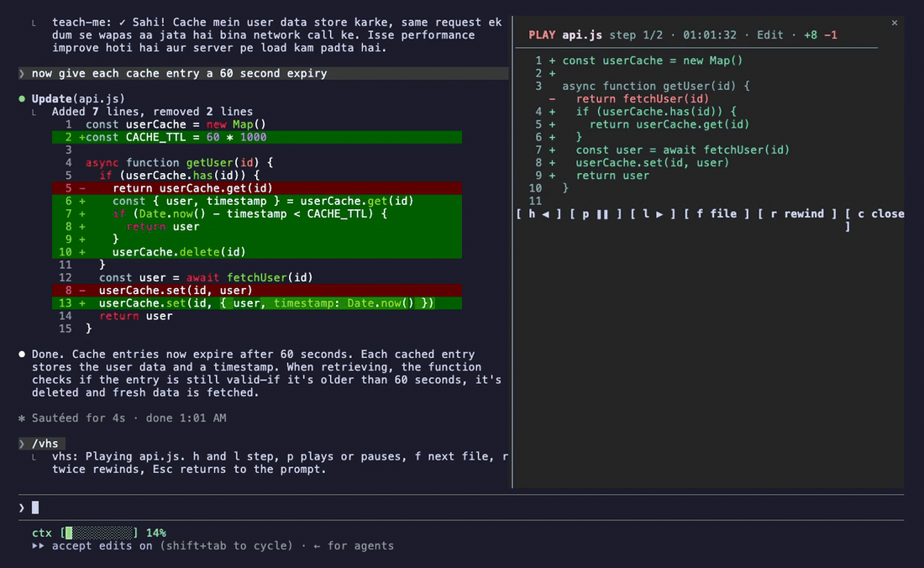Click the prompt input field cursor
Screen dimensions: 924x568
coord(35,508)
